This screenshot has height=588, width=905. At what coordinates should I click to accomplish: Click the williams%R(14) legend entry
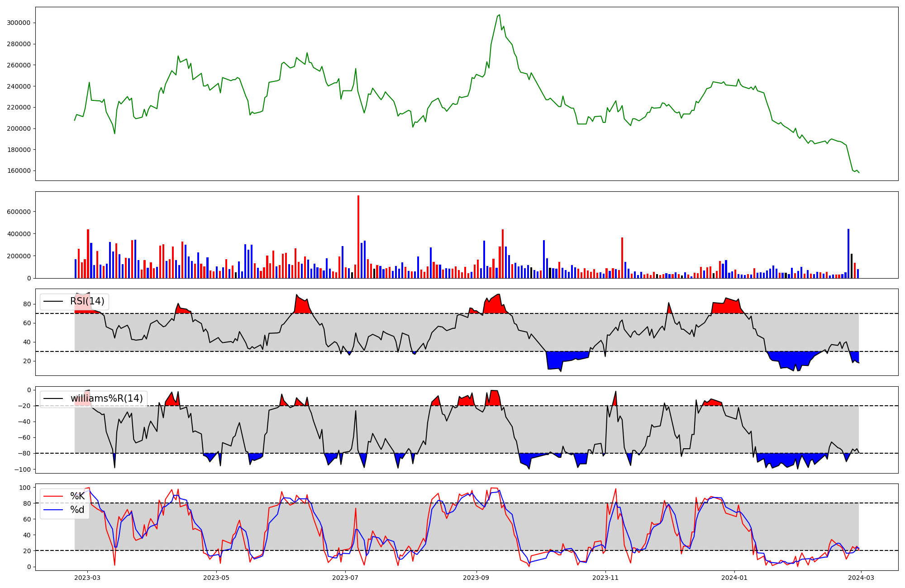[106, 398]
